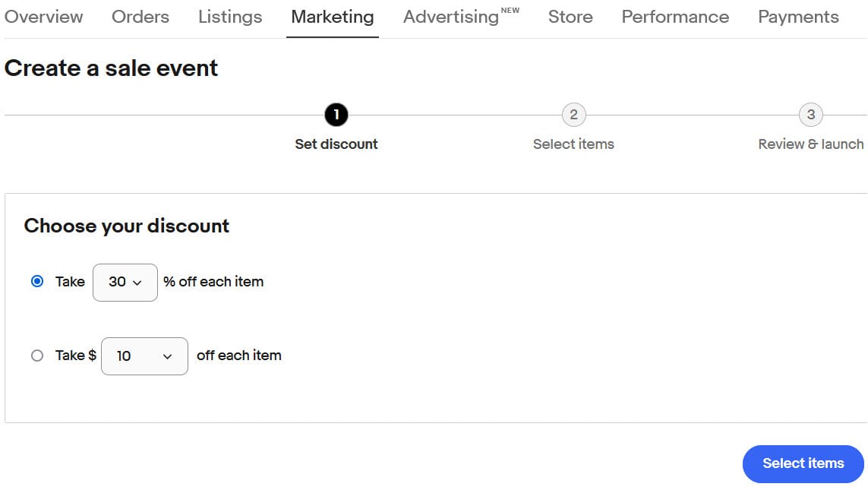
Task: Click the NEW badge beside Advertising
Action: pyautogui.click(x=510, y=11)
